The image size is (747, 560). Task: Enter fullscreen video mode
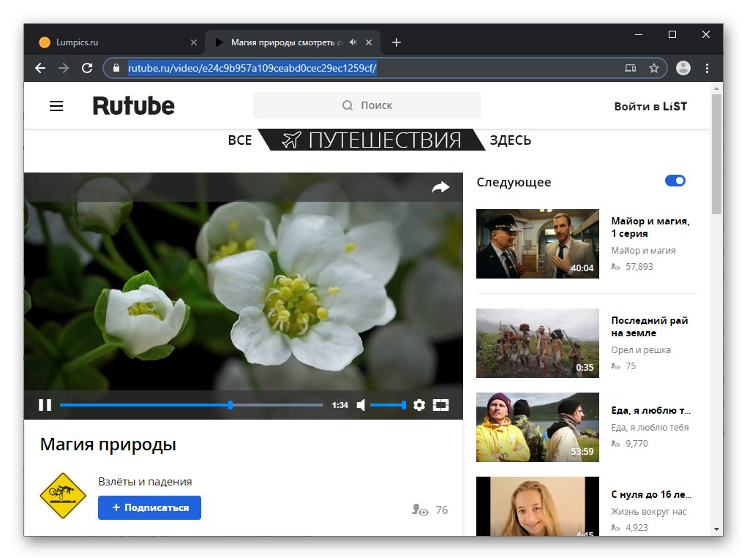click(440, 405)
